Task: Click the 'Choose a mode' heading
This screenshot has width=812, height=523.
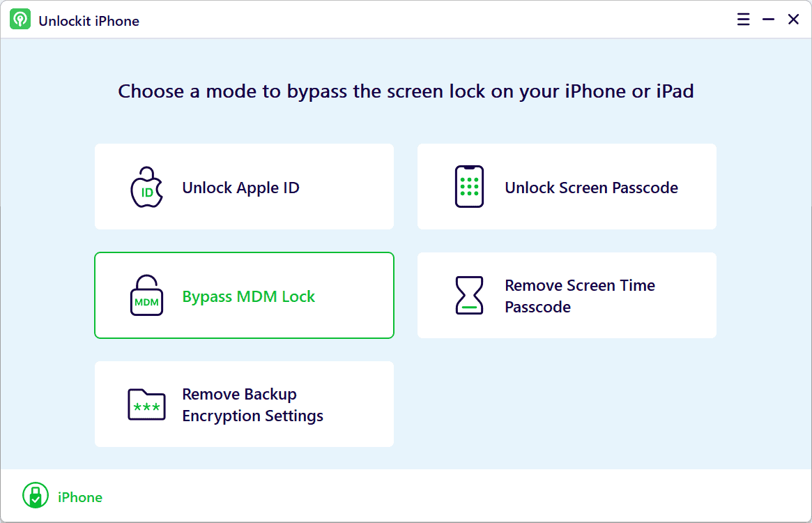Action: [x=406, y=91]
